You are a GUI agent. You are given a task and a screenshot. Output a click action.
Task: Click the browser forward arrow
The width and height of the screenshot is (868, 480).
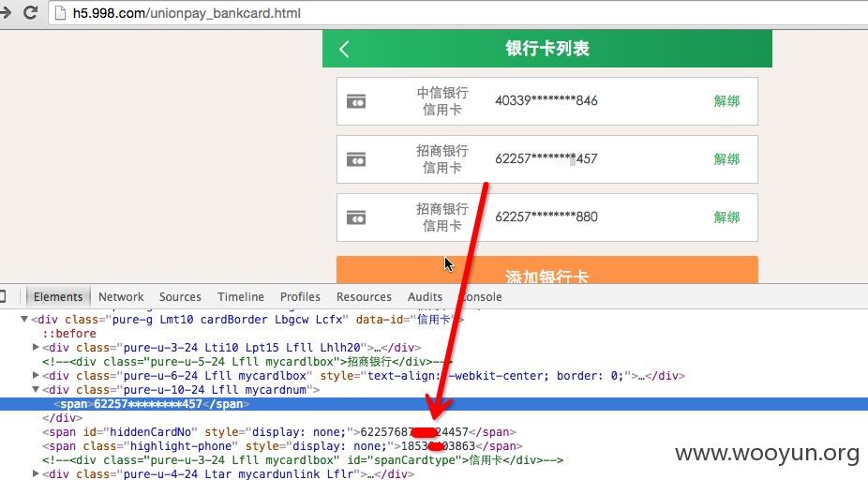[5, 12]
